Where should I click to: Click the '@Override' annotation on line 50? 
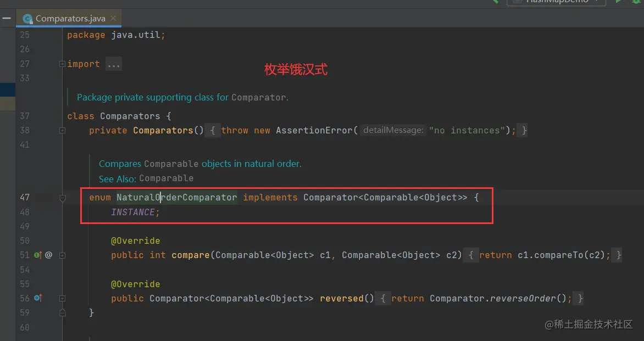136,241
